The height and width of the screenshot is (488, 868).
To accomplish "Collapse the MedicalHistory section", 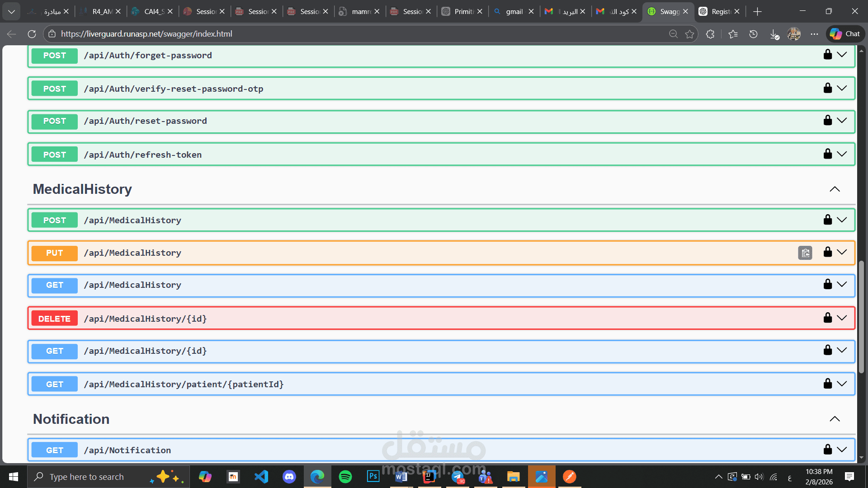I will (835, 189).
